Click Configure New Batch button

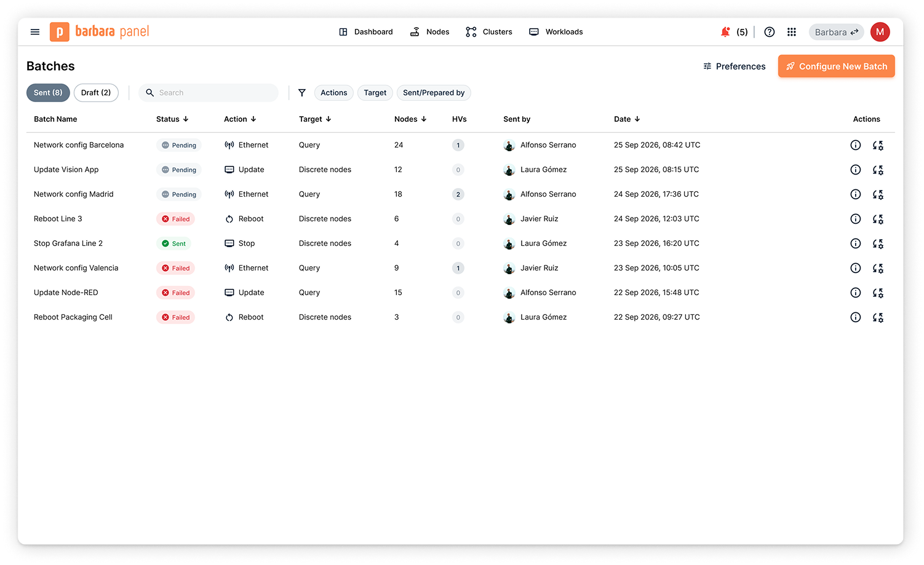(x=837, y=66)
